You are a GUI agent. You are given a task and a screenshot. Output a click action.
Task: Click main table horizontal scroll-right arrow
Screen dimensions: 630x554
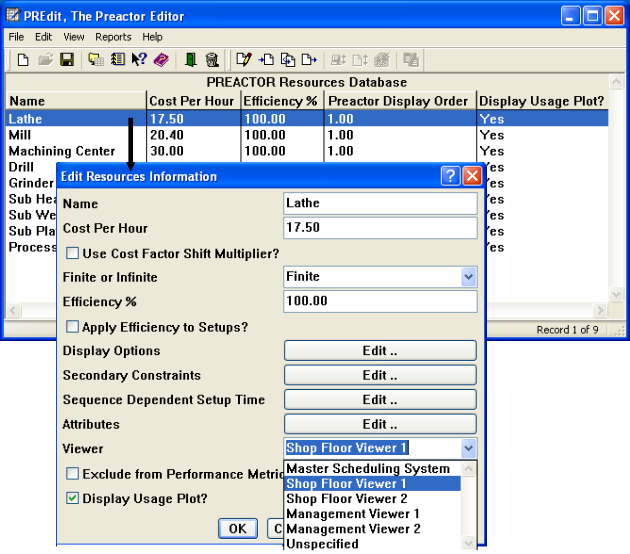point(601,310)
